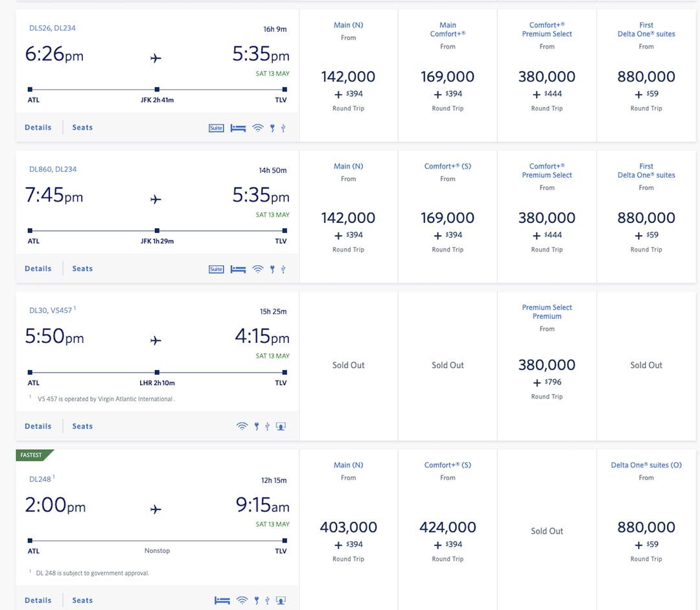Screen dimensions: 700x610
Task: View Seats for the DL248 nonstop flight
Action: [x=82, y=600]
